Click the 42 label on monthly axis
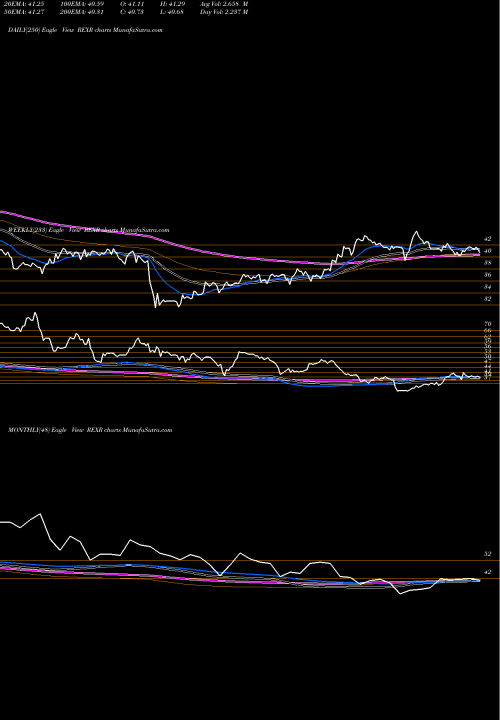This screenshot has height=720, width=500. [x=488, y=572]
